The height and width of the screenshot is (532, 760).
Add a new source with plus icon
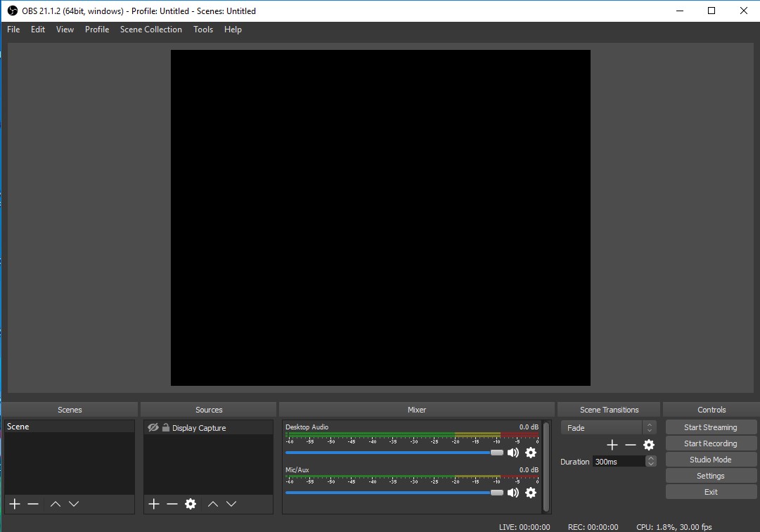coord(154,504)
